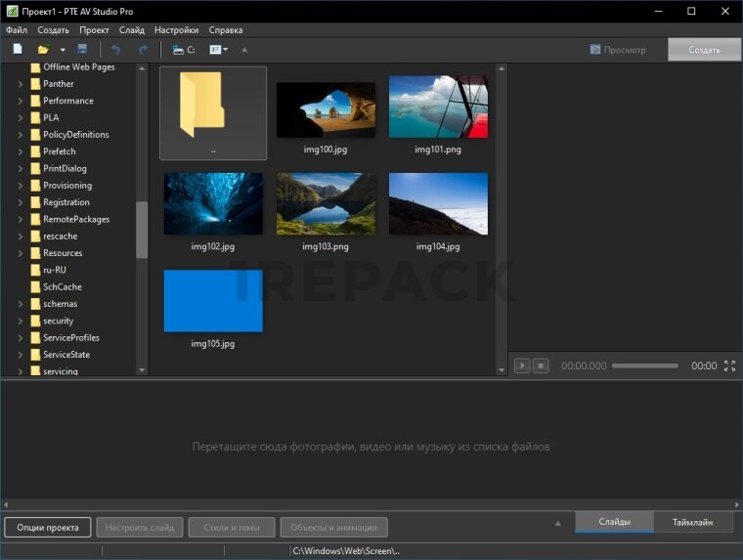Click the Open project folder icon

tap(42, 49)
